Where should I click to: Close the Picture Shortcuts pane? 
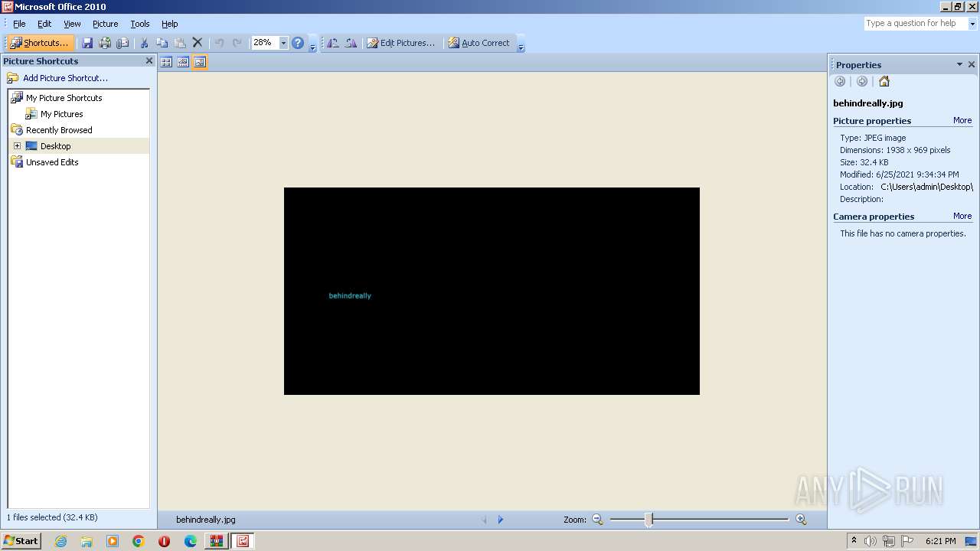(149, 60)
